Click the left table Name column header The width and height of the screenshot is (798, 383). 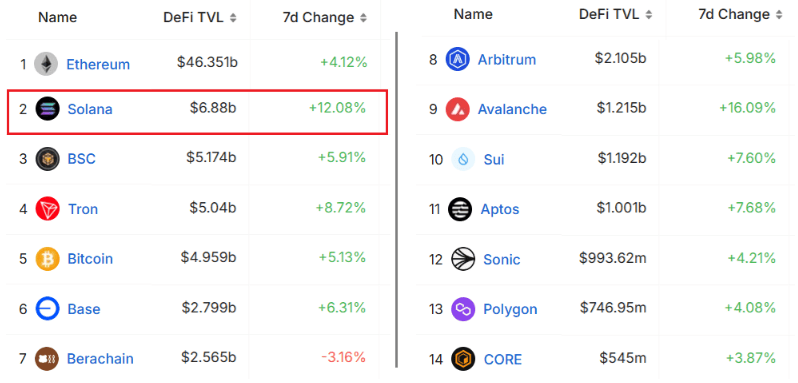tap(58, 17)
